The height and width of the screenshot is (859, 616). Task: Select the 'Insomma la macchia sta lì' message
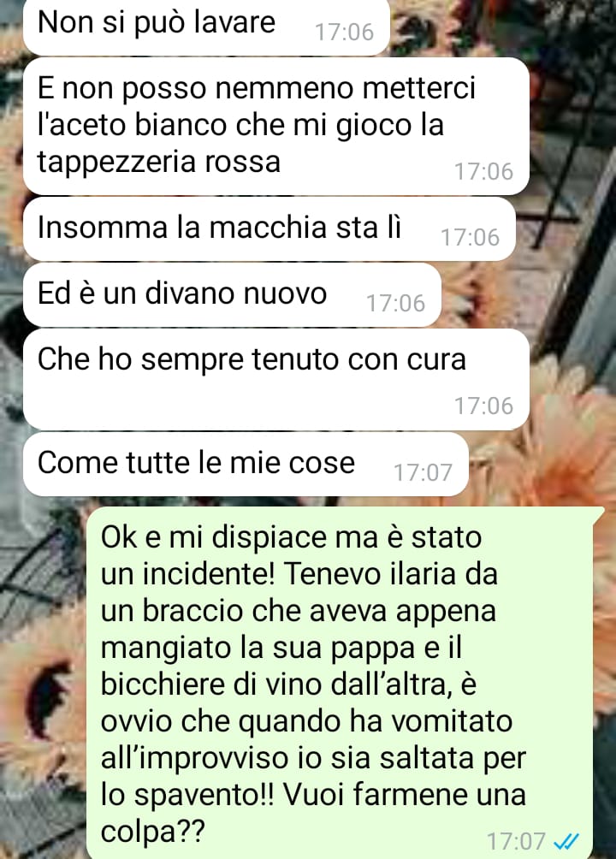[x=269, y=229]
